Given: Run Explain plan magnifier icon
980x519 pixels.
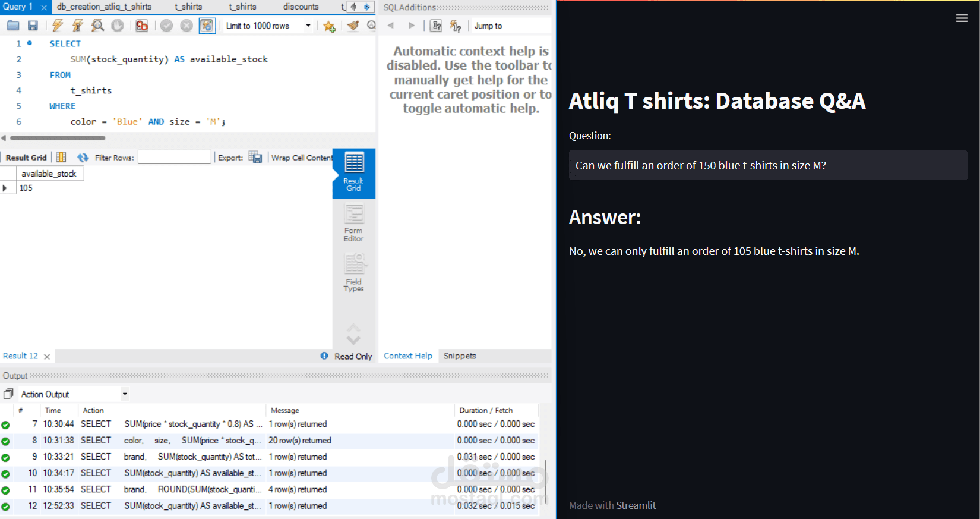Looking at the screenshot, I should pyautogui.click(x=98, y=26).
